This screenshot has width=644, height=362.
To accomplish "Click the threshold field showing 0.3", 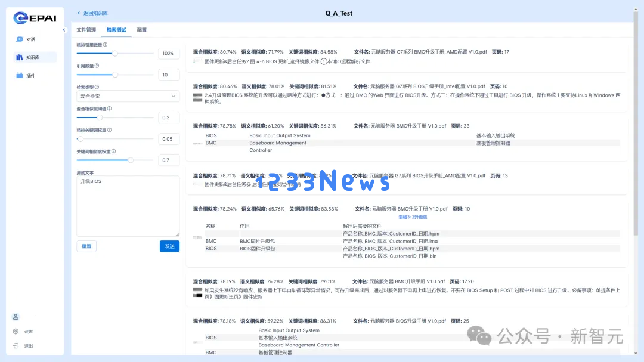I will coord(169,117).
